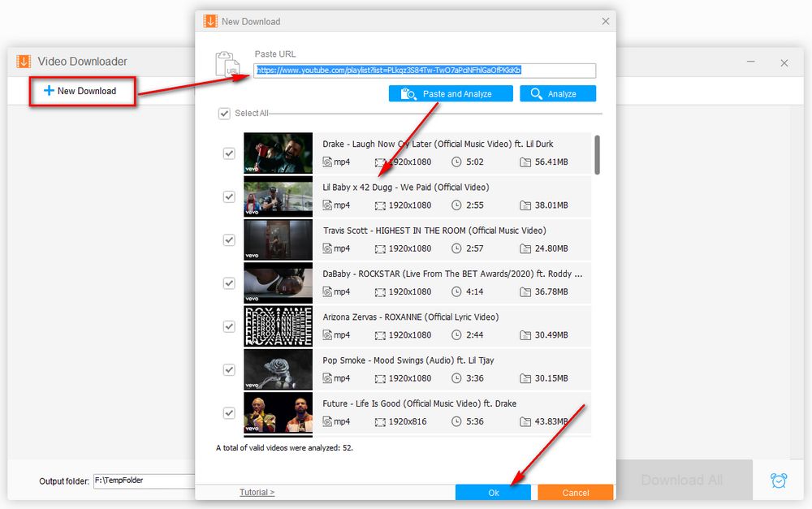The image size is (812, 509).
Task: Click title "Arizona Zervas - ROXANNE (Official Lyric Video)"
Action: pos(411,317)
